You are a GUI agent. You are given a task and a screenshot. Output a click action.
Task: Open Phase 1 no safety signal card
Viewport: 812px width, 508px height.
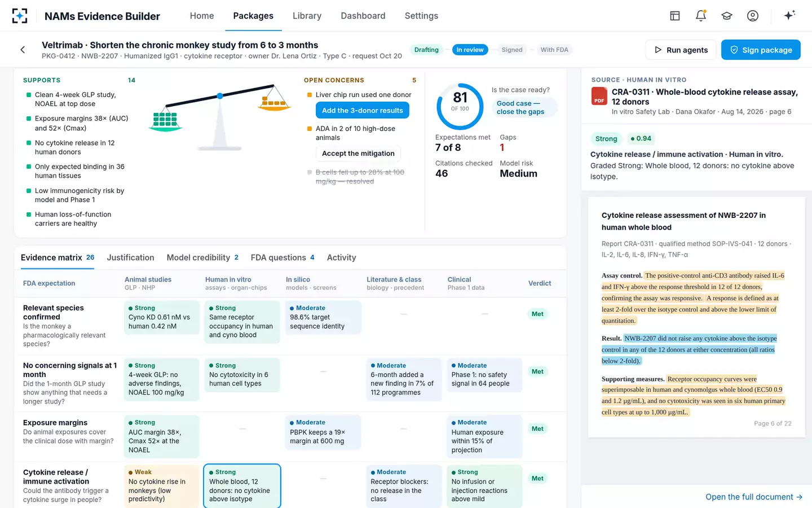484,375
